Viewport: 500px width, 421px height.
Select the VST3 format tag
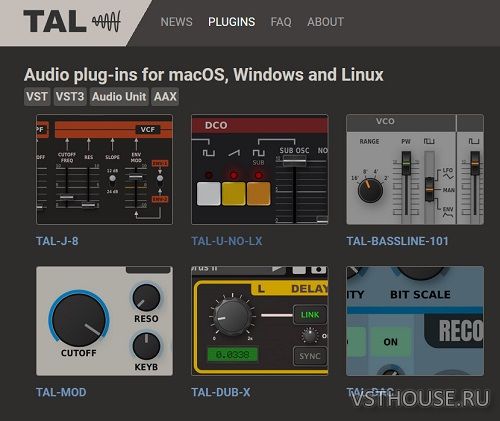[x=70, y=97]
